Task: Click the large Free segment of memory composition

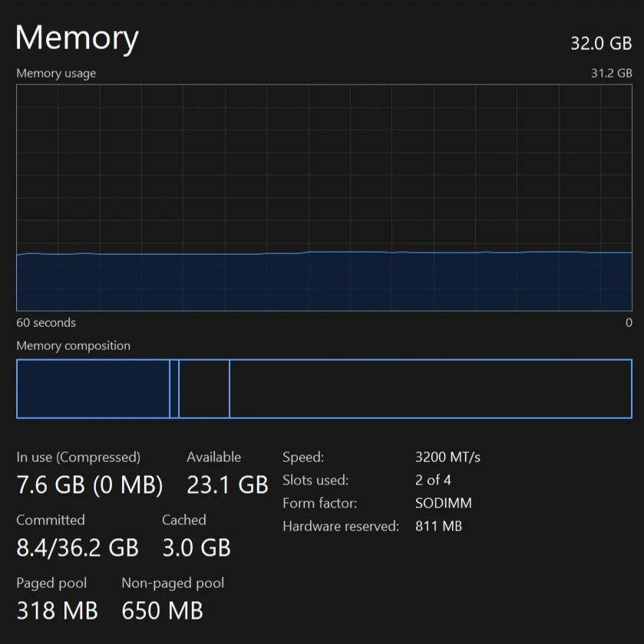Action: (x=430, y=389)
